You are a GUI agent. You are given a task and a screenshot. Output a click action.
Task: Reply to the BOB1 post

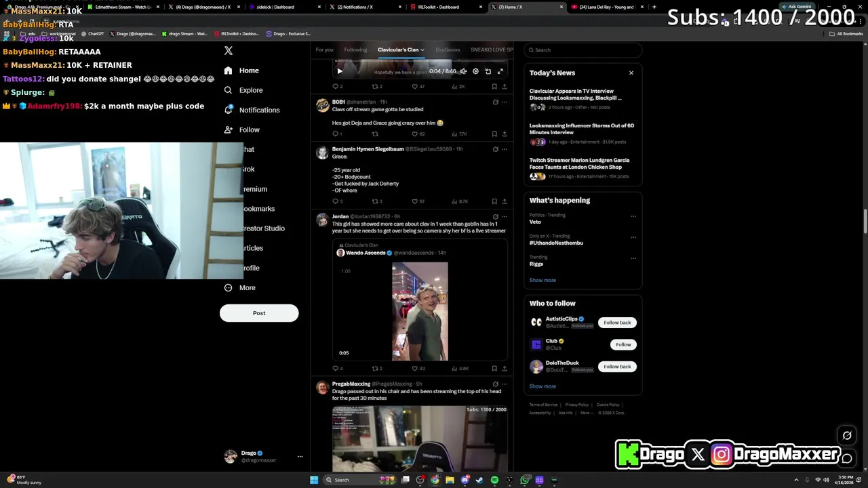click(336, 134)
